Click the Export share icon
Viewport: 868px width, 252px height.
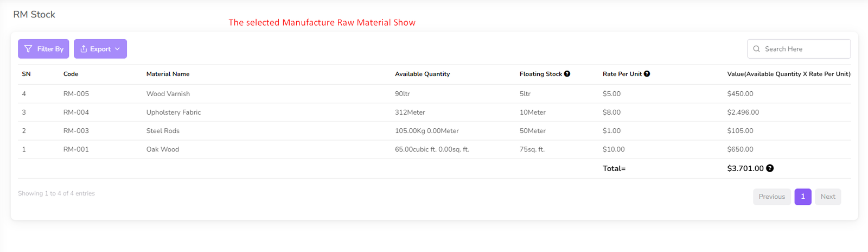84,49
